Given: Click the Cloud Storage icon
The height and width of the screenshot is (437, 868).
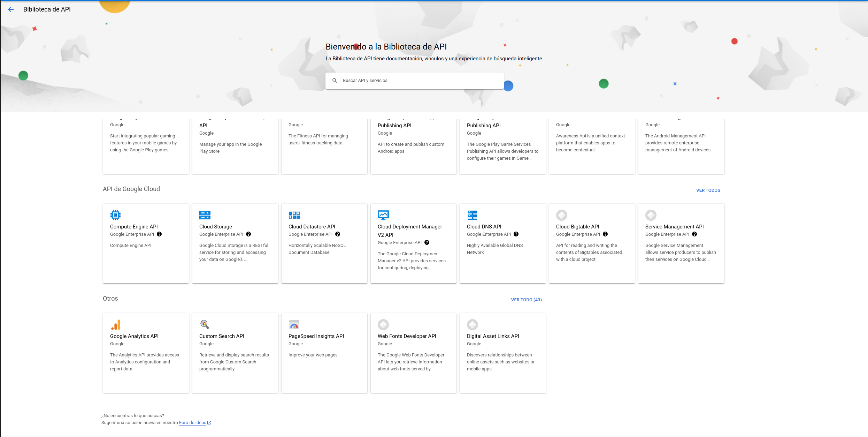Looking at the screenshot, I should pyautogui.click(x=205, y=215).
